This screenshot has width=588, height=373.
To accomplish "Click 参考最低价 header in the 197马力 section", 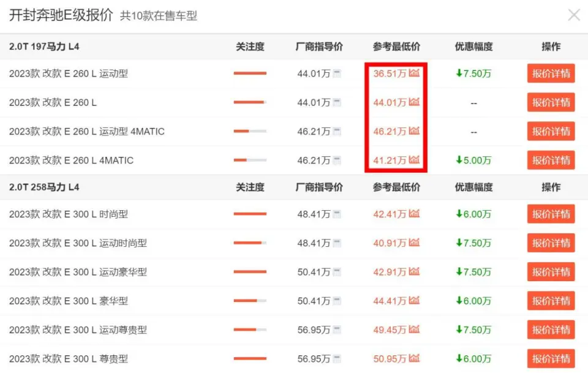I will point(396,47).
